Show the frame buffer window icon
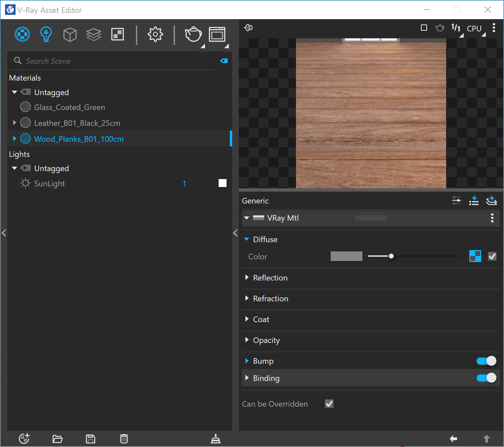504x447 pixels. [217, 34]
